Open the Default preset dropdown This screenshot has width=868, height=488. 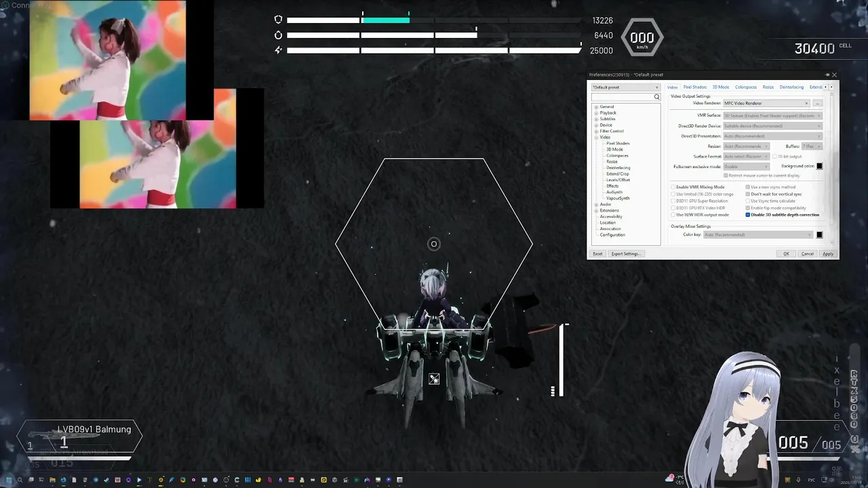tap(625, 87)
